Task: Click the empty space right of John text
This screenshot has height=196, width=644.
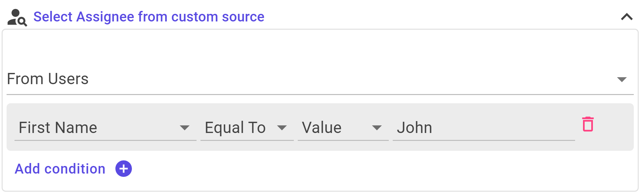Action: [x=501, y=128]
